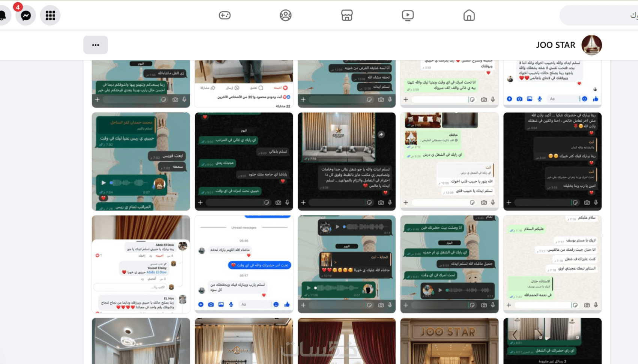Screen dimensions: 638x364
Task: Click the JOO STAR page name
Action: pos(555,45)
